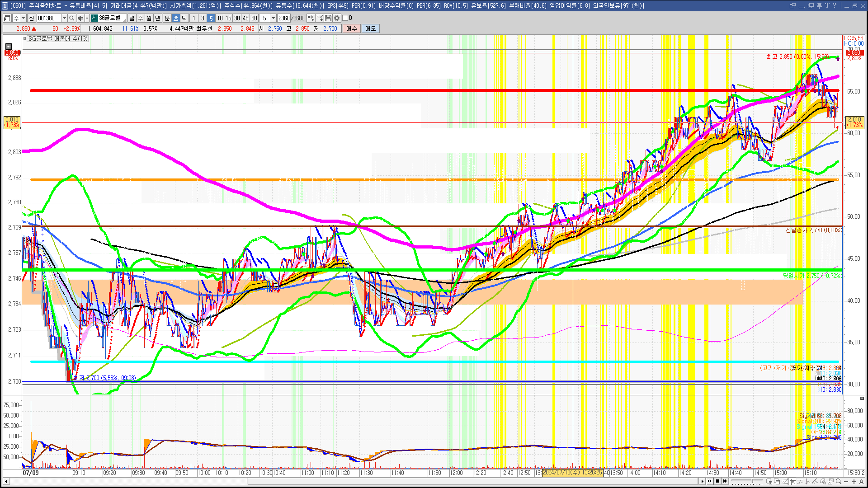This screenshot has height=488, width=868.
Task: Click the 매수 buy button
Action: (x=351, y=28)
